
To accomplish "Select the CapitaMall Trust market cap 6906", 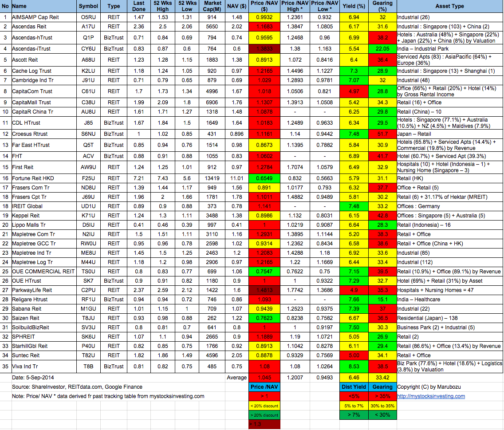I will [x=212, y=103].
